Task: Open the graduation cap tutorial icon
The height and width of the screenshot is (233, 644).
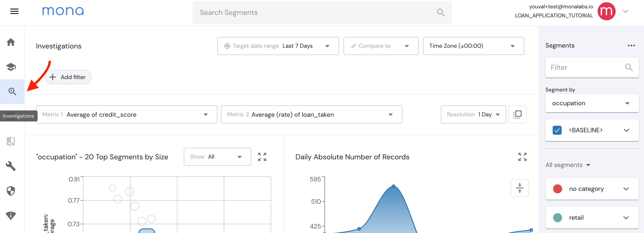Action: (x=11, y=67)
